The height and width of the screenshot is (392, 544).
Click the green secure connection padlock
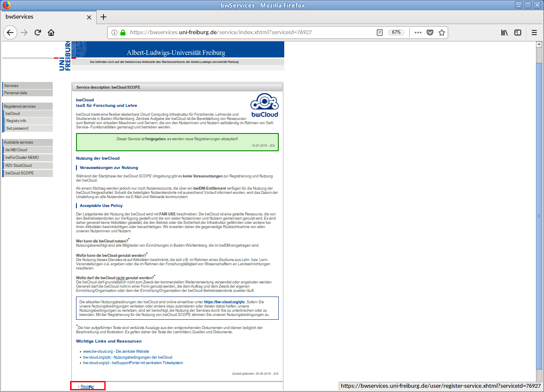coord(123,33)
